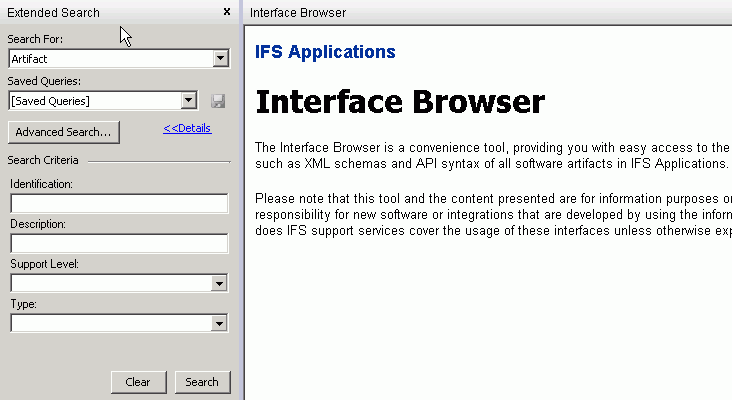Open the Search For dropdown arrow
Screen dimensions: 732x400
click(220, 59)
